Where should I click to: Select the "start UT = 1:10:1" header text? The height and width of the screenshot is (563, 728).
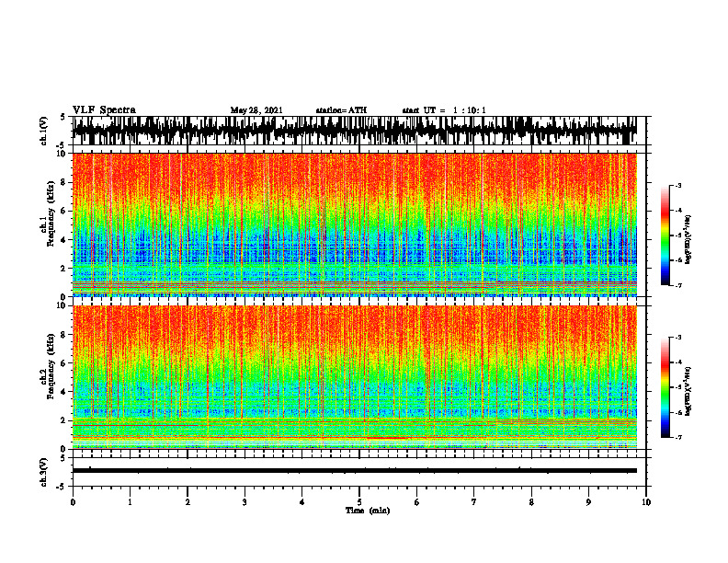(x=444, y=110)
